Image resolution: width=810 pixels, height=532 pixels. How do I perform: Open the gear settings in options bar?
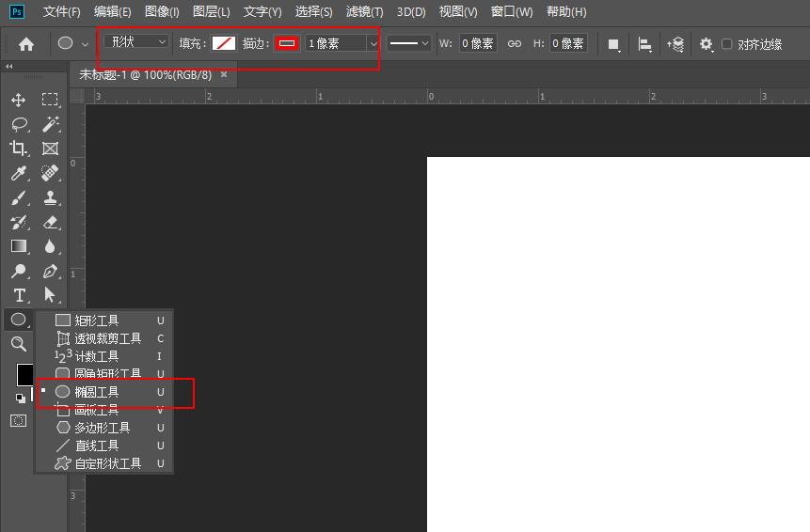click(x=706, y=43)
